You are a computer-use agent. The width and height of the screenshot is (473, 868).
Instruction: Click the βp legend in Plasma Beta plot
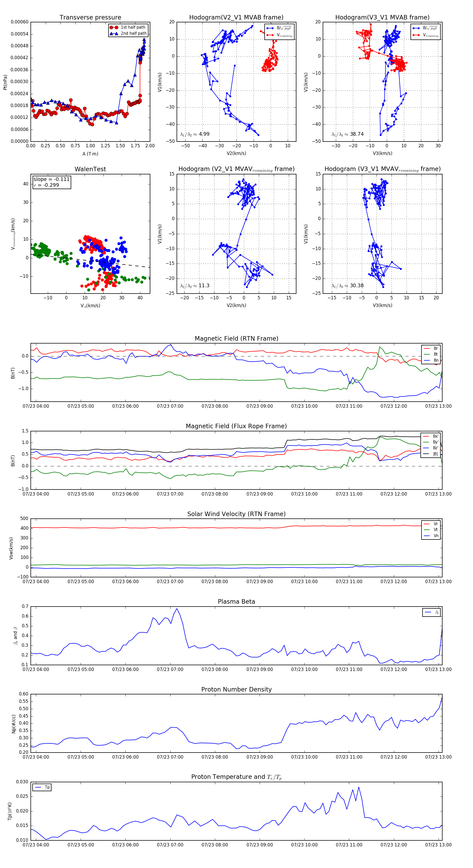point(431,612)
